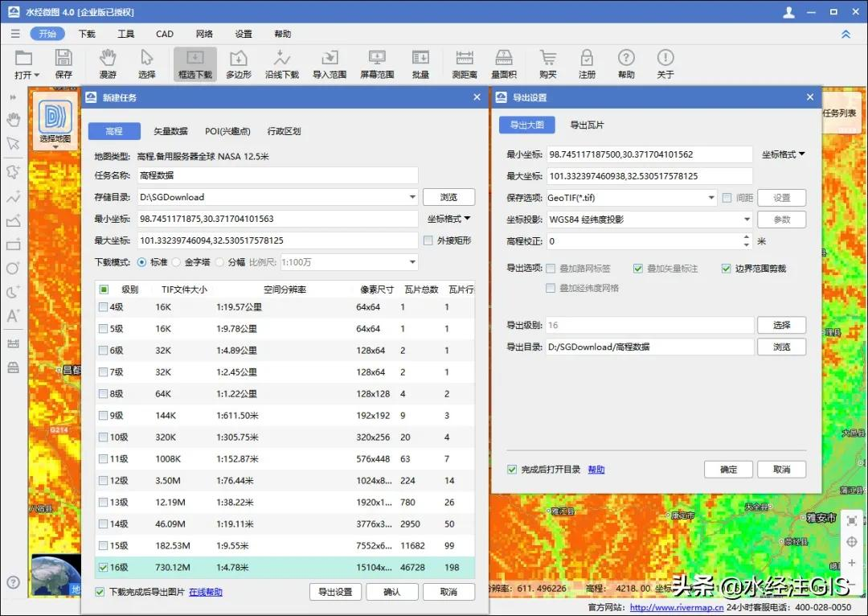Enable the 外接矩形 checkbox
868x616 pixels.
point(428,240)
